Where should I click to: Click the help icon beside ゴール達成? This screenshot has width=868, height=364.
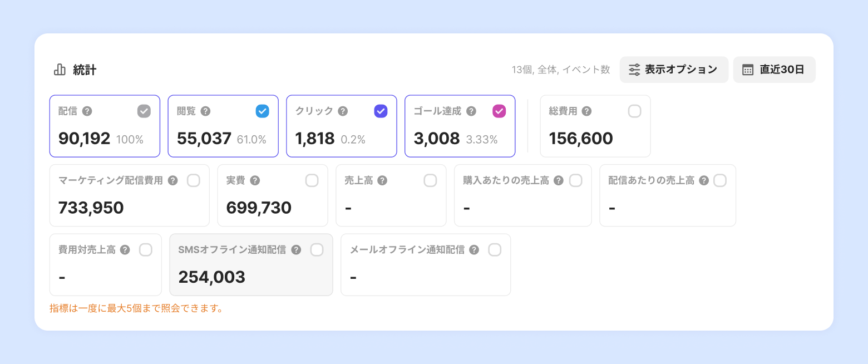471,111
